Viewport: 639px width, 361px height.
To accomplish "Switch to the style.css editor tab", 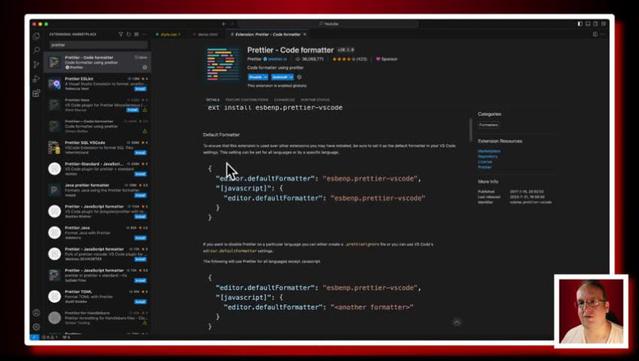I will click(x=170, y=35).
